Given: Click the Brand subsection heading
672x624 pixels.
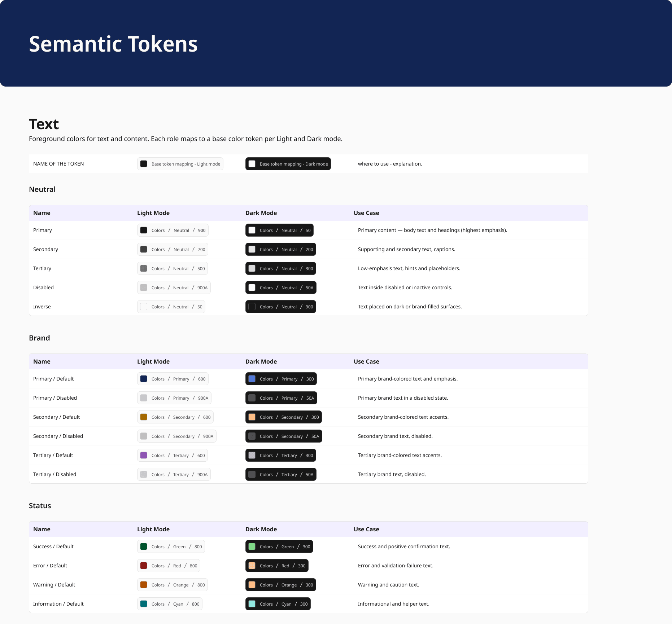Looking at the screenshot, I should pos(39,338).
